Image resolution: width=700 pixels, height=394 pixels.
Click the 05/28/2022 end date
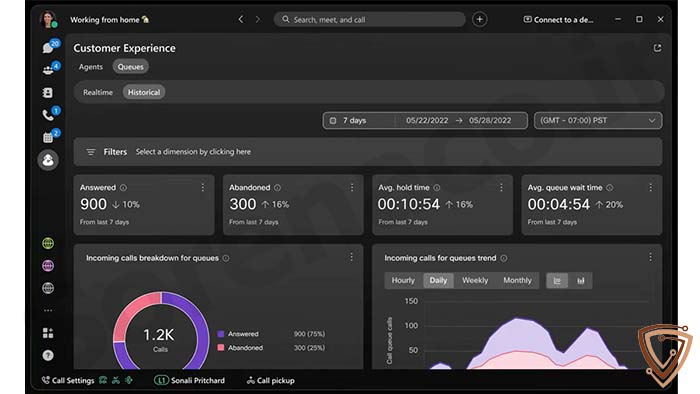click(x=490, y=120)
